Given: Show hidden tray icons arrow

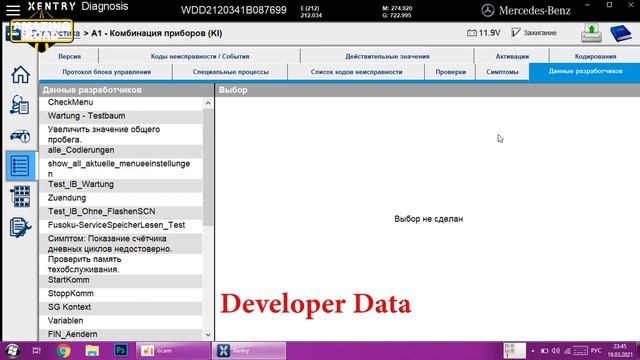Looking at the screenshot, I should click(x=533, y=351).
